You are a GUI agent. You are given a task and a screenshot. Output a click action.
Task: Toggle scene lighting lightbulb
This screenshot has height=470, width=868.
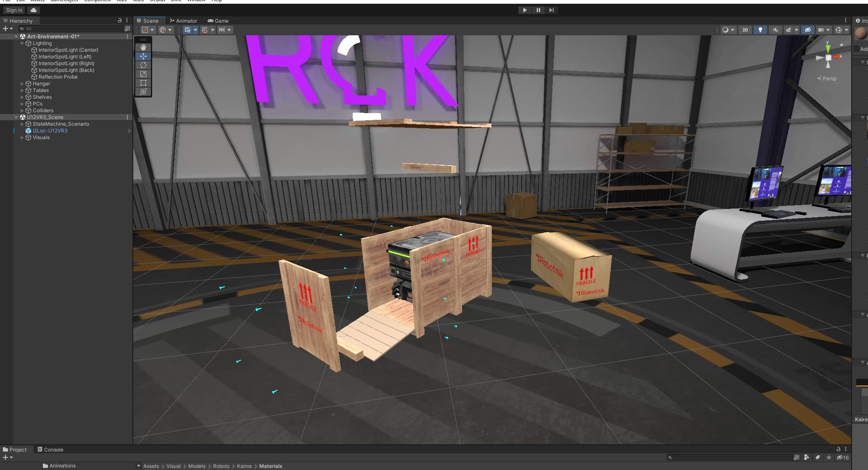click(x=760, y=30)
